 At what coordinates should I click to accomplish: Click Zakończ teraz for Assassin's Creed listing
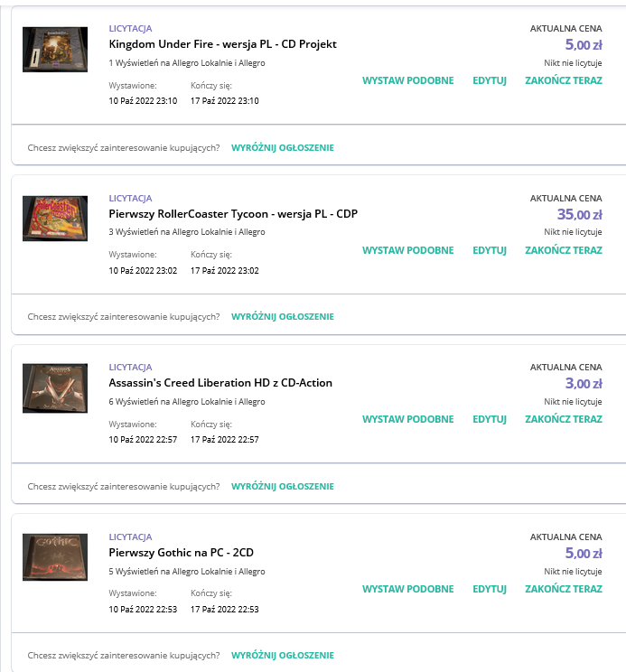point(564,419)
